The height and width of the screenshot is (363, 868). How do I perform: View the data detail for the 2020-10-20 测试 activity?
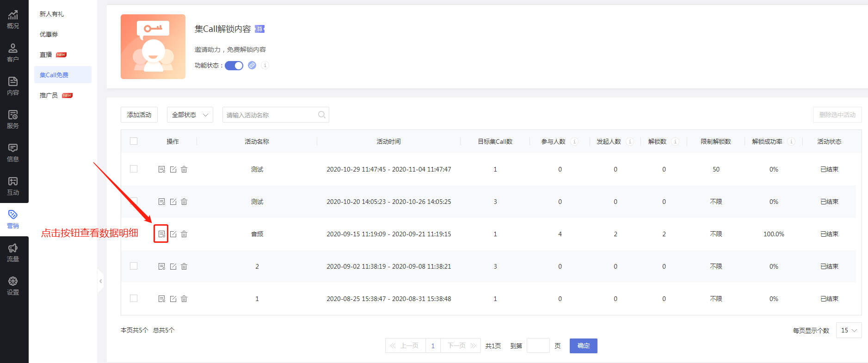[162, 202]
